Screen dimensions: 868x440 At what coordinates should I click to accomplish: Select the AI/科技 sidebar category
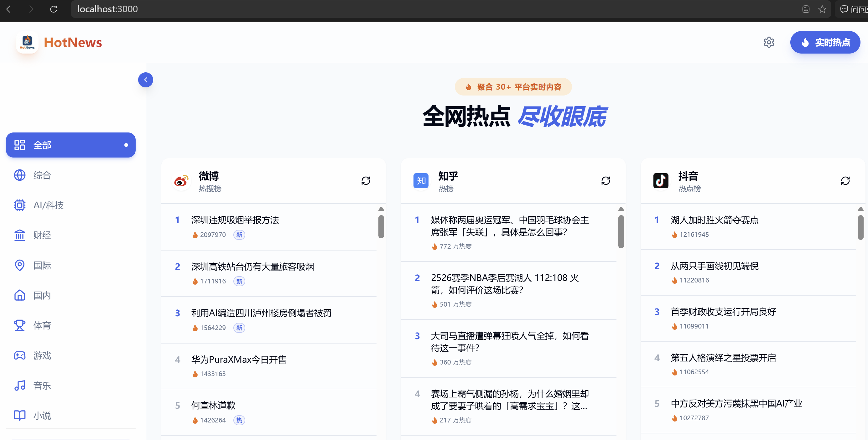(x=48, y=205)
